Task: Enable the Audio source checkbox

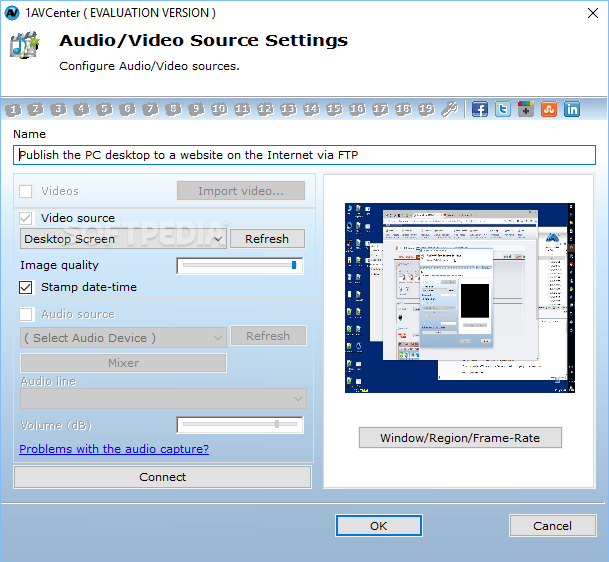Action: pos(26,314)
